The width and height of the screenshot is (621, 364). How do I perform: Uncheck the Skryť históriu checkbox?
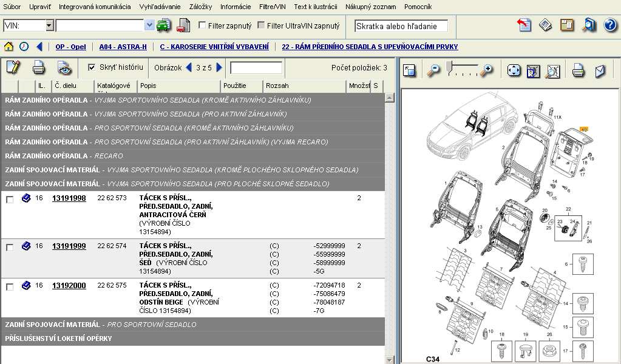92,67
